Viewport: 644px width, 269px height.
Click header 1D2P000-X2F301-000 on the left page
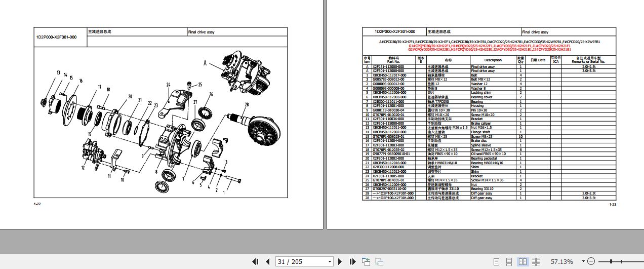click(x=56, y=37)
